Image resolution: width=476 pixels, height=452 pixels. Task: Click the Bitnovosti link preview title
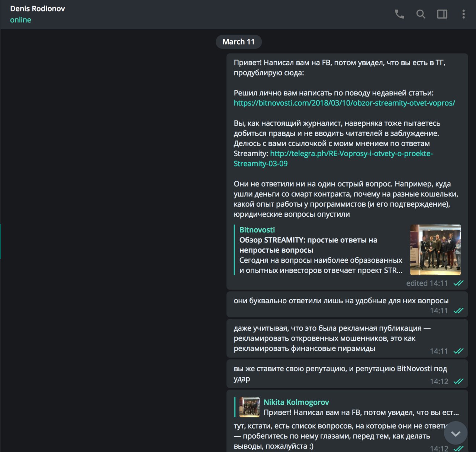pyautogui.click(x=257, y=230)
